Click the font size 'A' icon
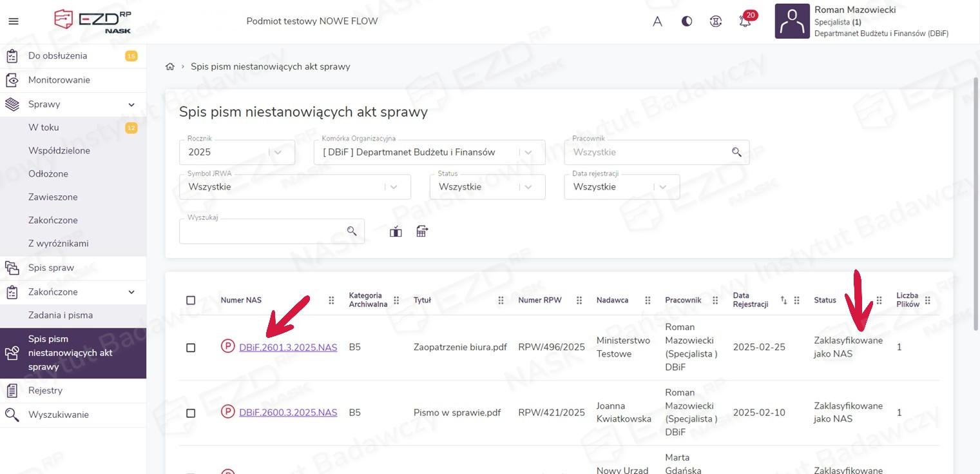 coord(657,21)
